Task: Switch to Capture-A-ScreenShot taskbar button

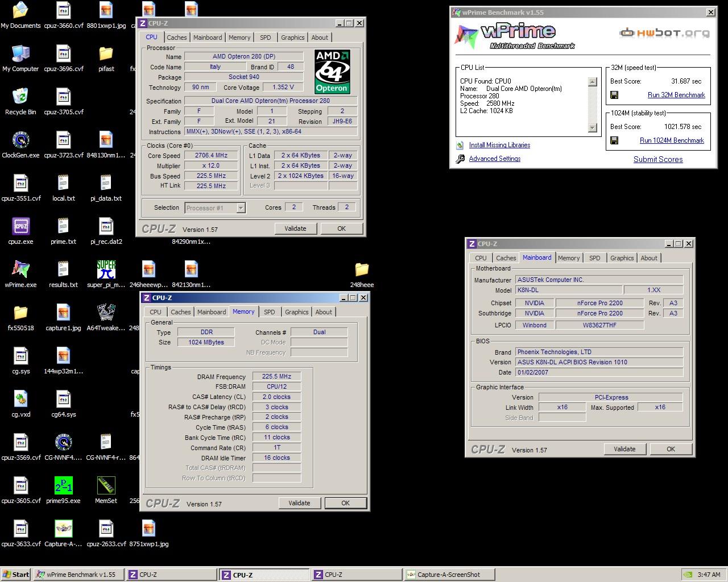Action: pos(449,575)
